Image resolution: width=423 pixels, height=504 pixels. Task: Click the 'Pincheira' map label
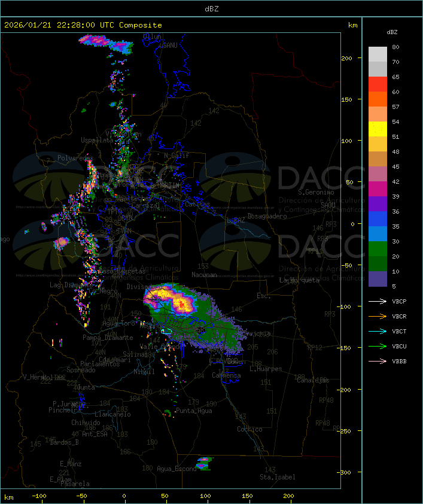(x=65, y=410)
